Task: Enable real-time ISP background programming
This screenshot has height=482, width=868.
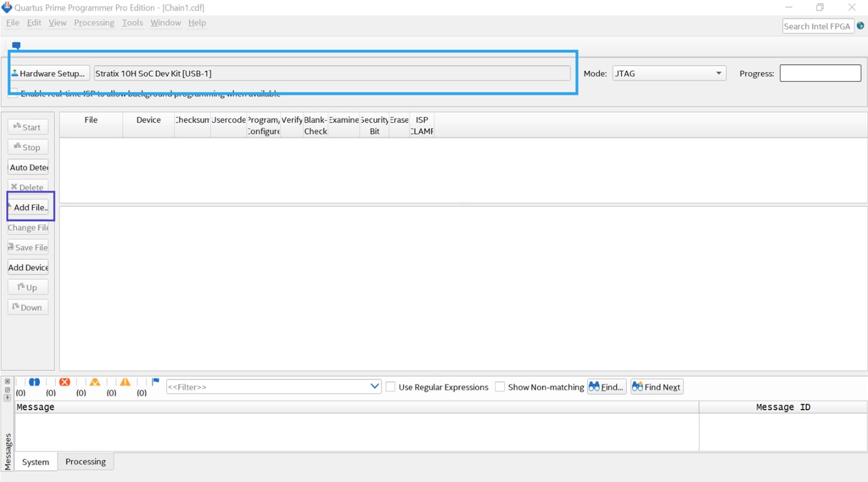Action: point(13,93)
